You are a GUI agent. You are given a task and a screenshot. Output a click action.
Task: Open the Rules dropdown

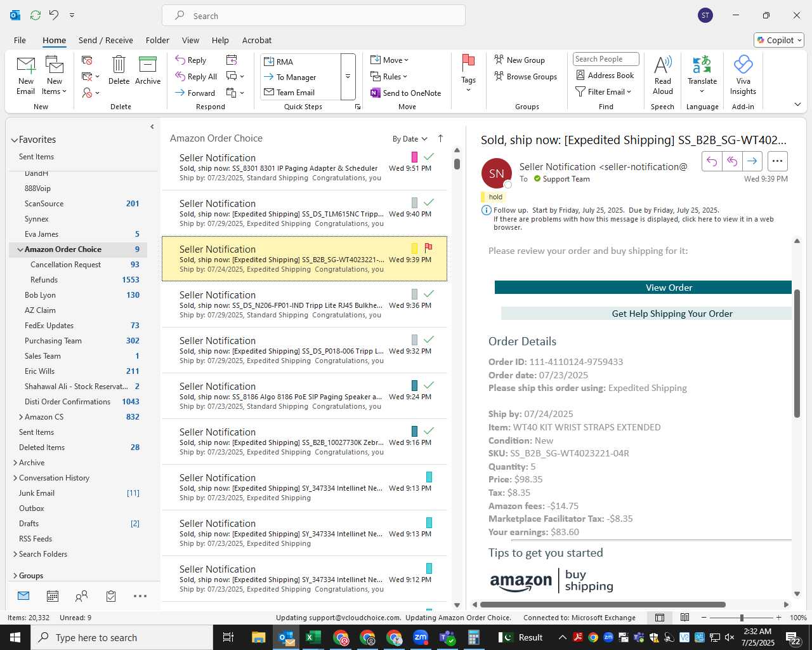(390, 76)
